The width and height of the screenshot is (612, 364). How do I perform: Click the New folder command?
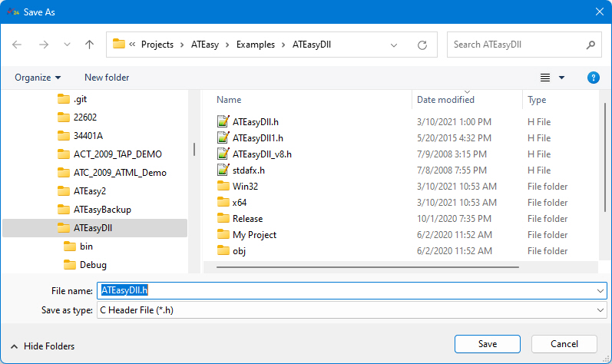point(107,78)
